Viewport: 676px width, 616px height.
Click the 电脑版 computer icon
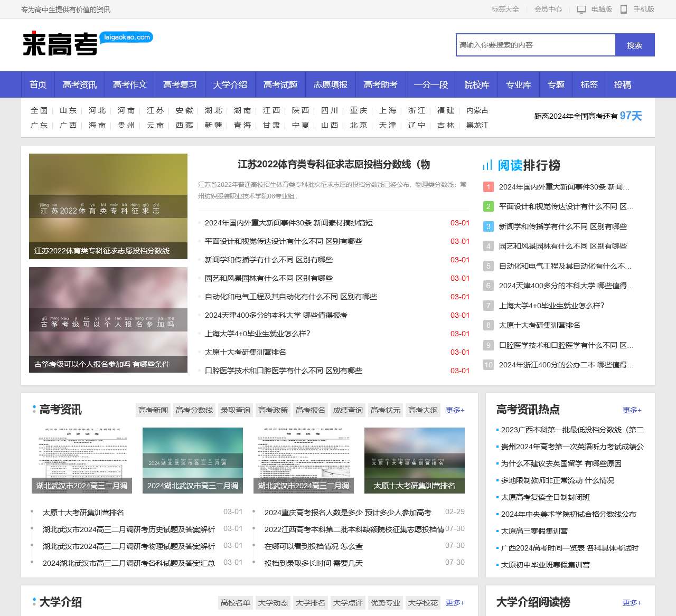click(x=581, y=9)
